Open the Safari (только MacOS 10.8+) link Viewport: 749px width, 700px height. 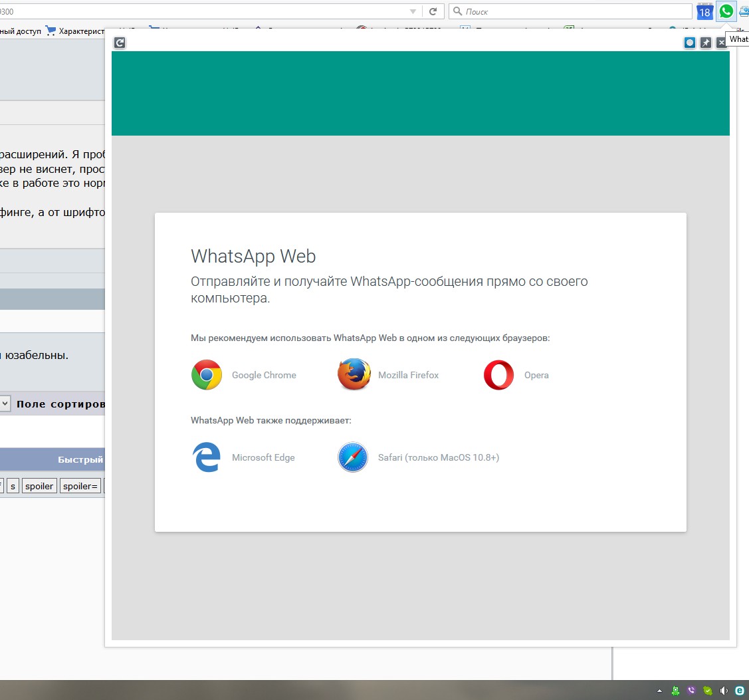pyautogui.click(x=439, y=457)
